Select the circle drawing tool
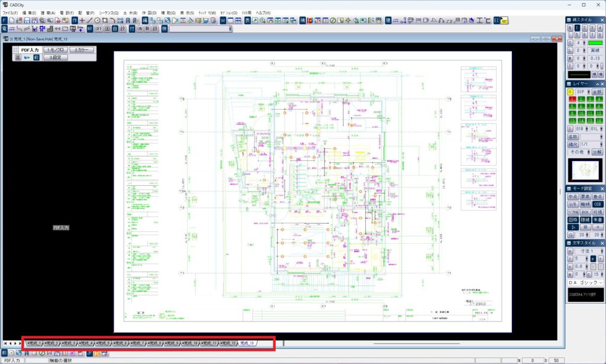The height and width of the screenshot is (364, 606). click(98, 21)
